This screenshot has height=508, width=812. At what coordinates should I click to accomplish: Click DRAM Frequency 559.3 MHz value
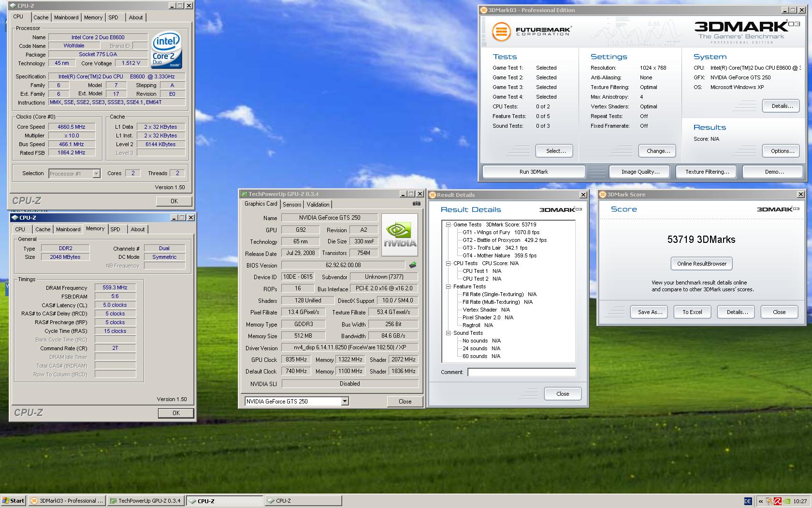(x=115, y=287)
